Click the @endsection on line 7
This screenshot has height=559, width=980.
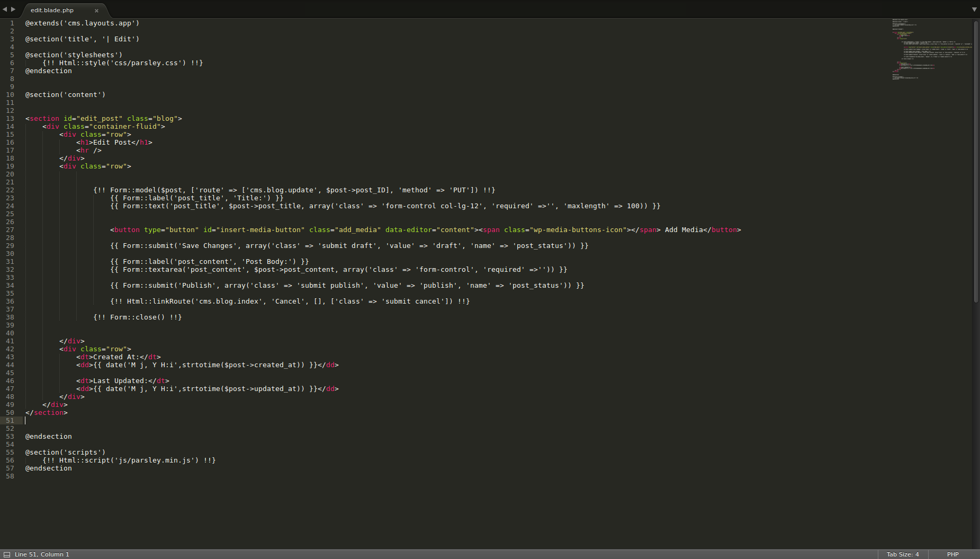[49, 71]
